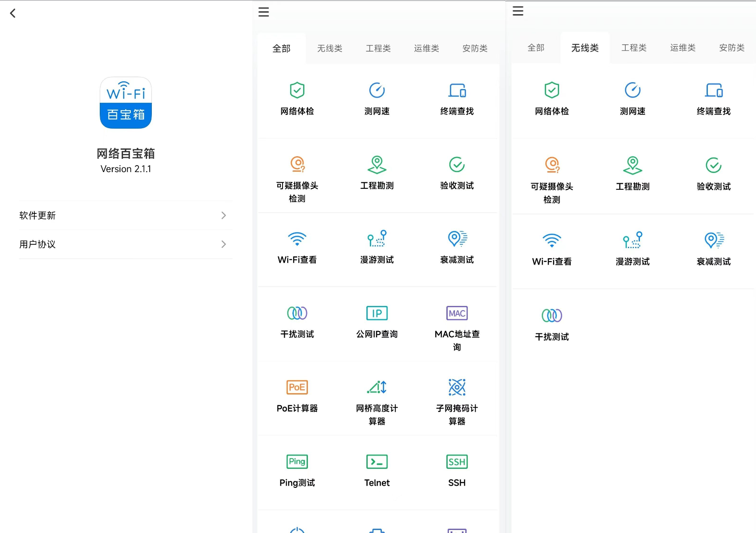Open 衰减测试 icon in right screen

pos(714,240)
